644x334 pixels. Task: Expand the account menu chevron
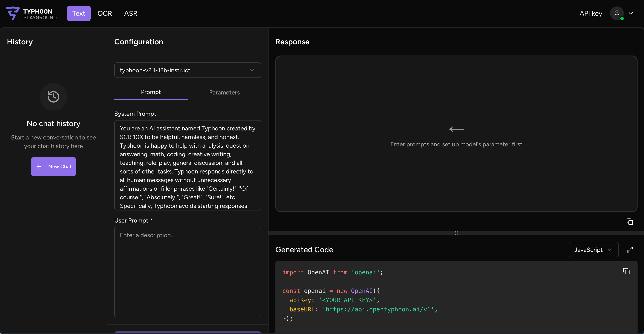(x=631, y=13)
